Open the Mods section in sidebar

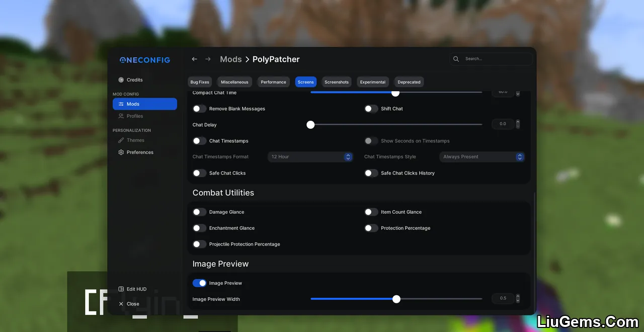pyautogui.click(x=145, y=104)
